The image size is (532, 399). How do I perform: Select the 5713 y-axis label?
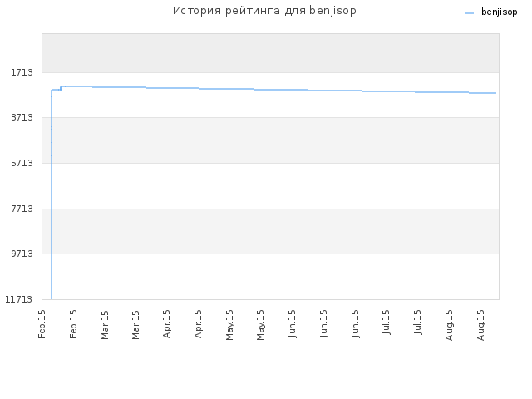point(22,163)
